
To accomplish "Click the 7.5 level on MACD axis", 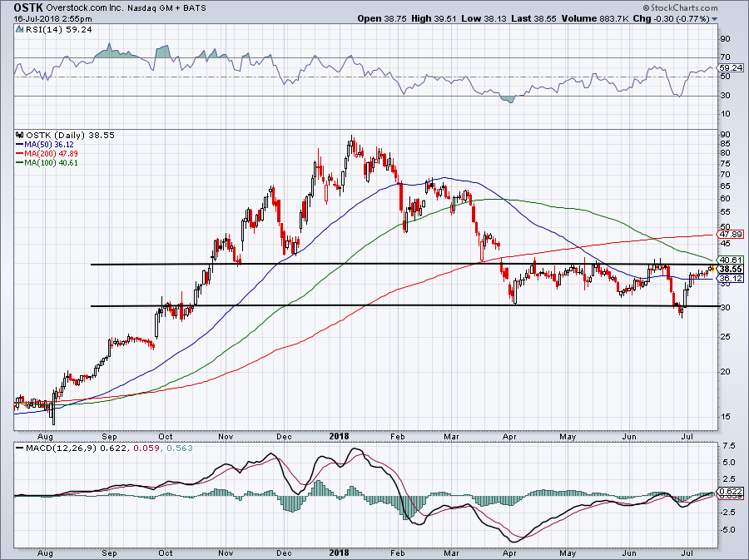I will click(729, 445).
